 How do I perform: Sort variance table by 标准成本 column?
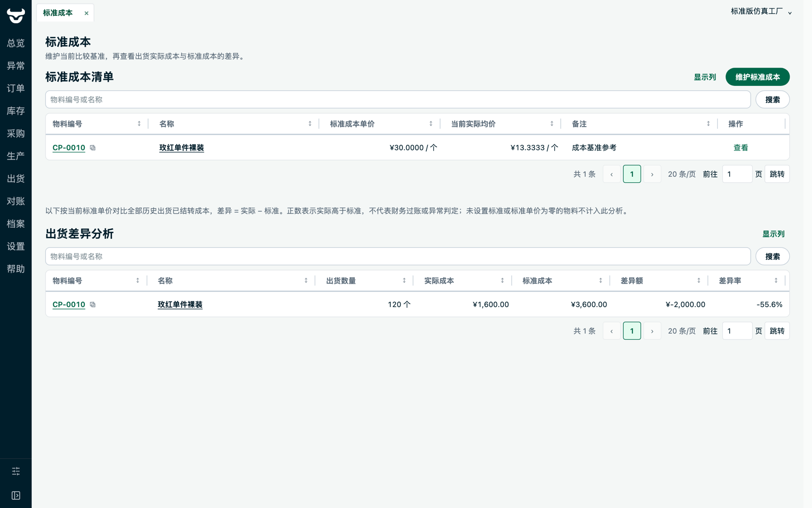tap(600, 281)
